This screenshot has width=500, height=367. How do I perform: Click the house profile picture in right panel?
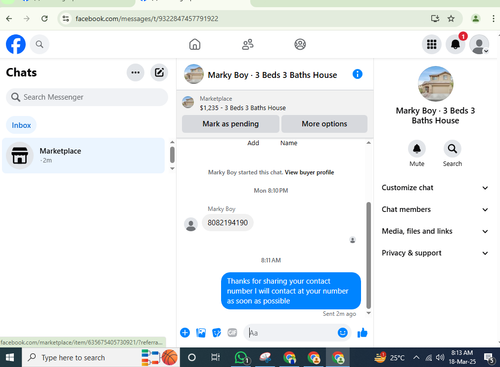click(x=435, y=84)
